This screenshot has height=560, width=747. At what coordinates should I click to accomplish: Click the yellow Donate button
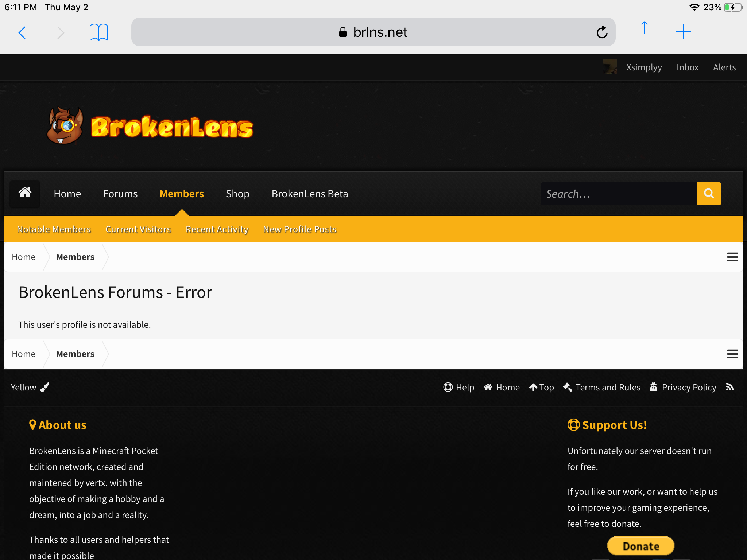coord(641,546)
